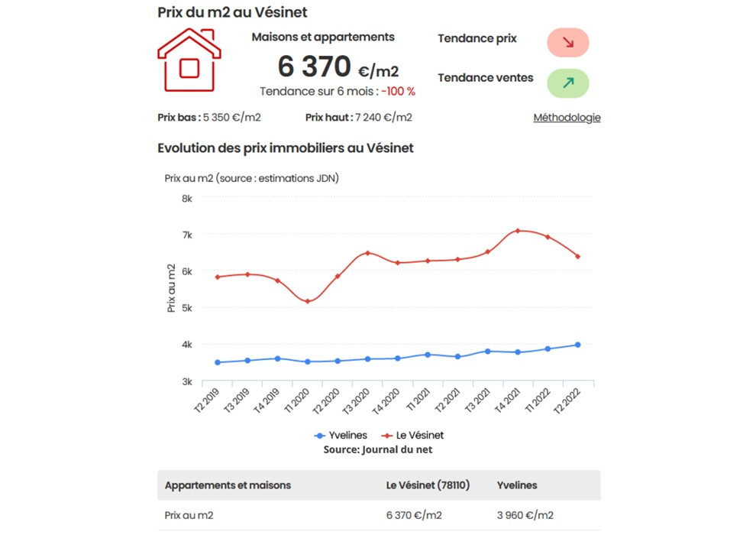The width and height of the screenshot is (756, 535).
Task: Click the Le Vésinet (78110) column header
Action: (428, 485)
